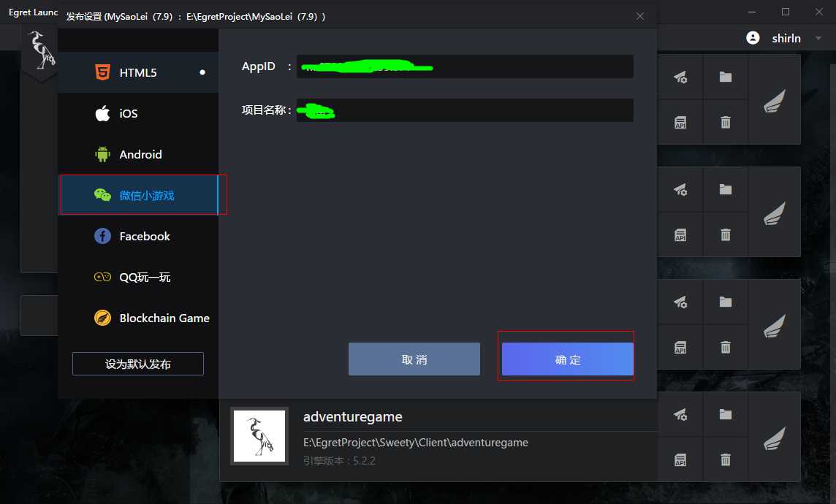
Task: Close the 发布设置 dialog
Action: [640, 17]
